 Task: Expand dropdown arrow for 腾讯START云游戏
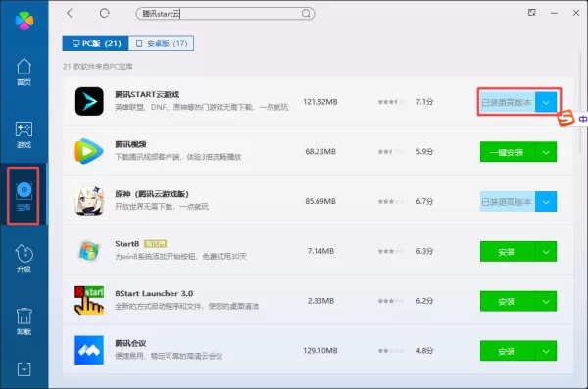(x=546, y=102)
